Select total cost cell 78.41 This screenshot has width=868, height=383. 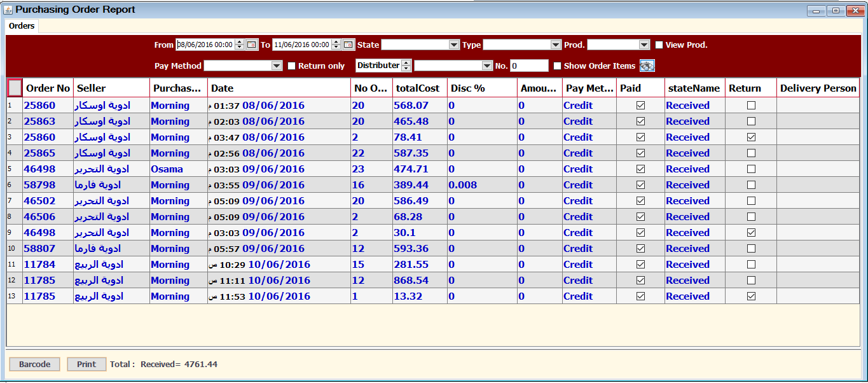(420, 137)
